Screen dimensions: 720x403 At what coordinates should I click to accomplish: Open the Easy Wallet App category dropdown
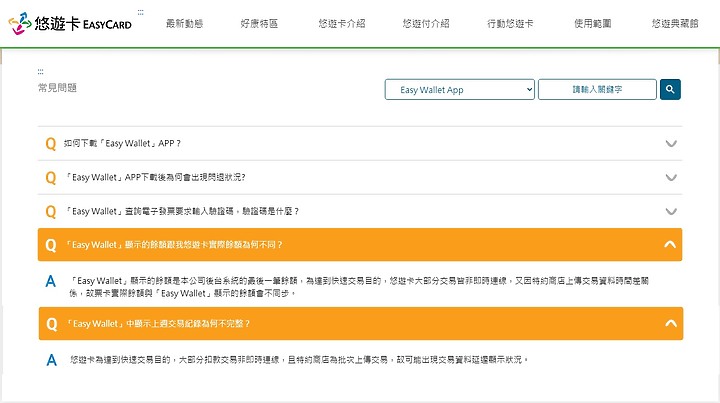460,90
